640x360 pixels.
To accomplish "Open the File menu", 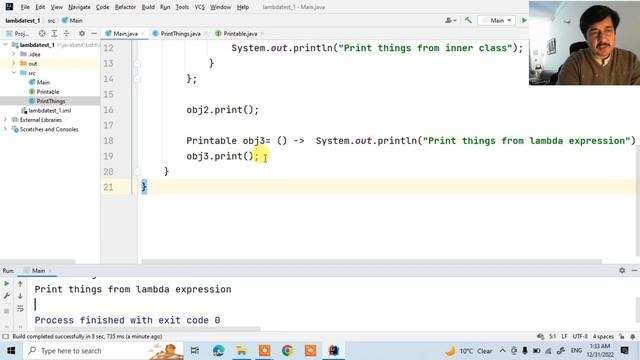I will point(25,7).
